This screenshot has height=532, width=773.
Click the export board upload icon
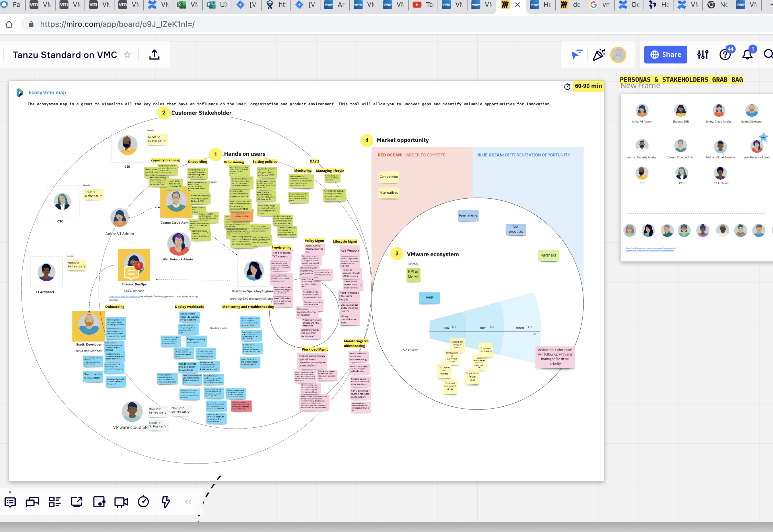154,55
